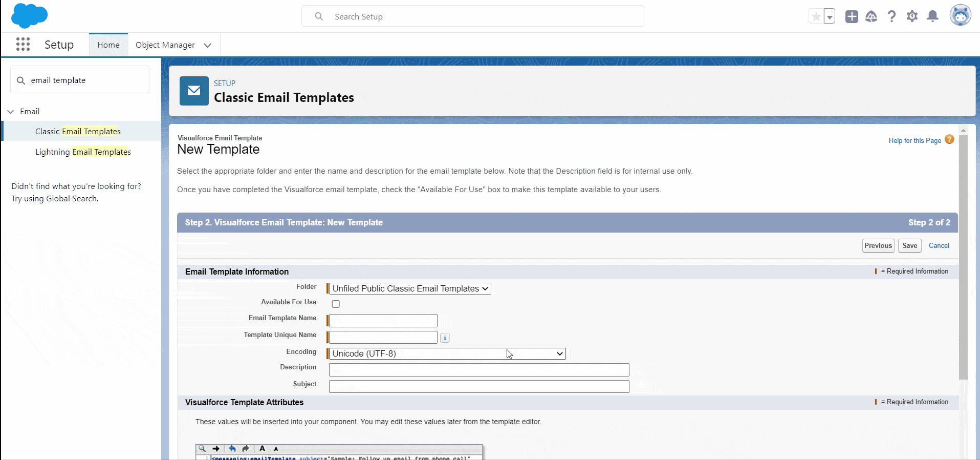The width and height of the screenshot is (980, 460).
Task: Click the magnifier icon in Search Setup bar
Action: tap(319, 16)
